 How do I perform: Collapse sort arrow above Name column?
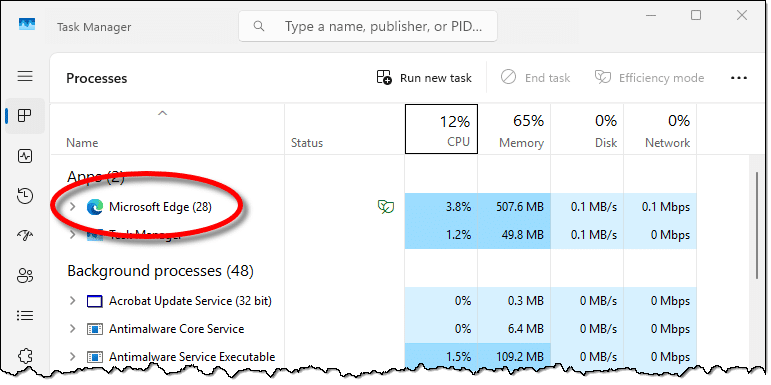162,114
